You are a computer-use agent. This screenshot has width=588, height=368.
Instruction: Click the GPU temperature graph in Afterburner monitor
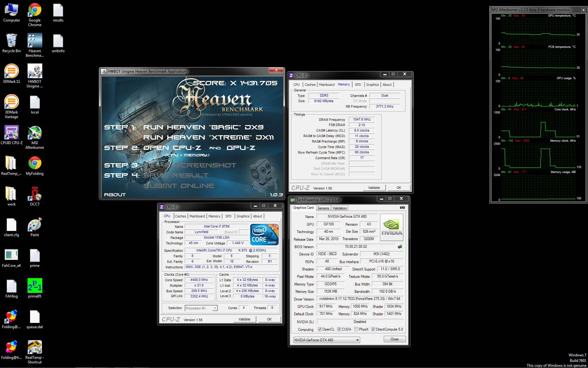coord(538,31)
